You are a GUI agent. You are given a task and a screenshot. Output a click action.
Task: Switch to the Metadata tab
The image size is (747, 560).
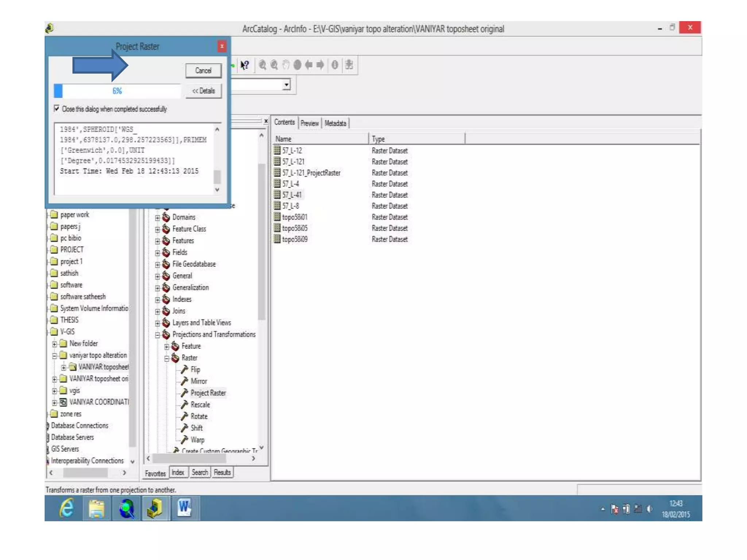coord(335,123)
